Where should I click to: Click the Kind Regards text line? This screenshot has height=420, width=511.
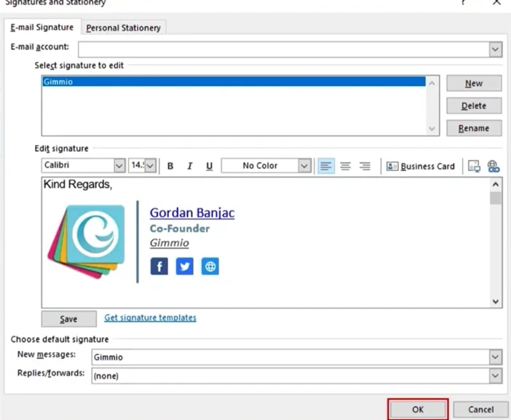pos(78,184)
